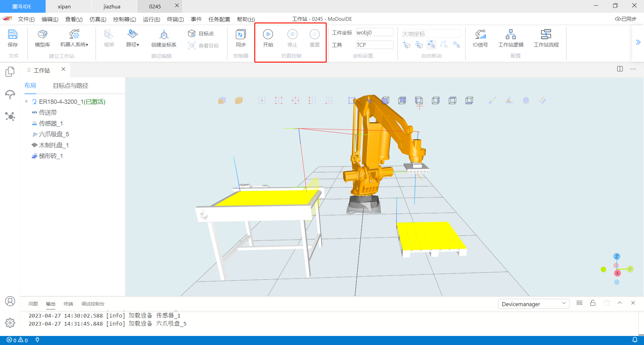Toggle the output panel lock icon
The image size is (644, 345).
pyautogui.click(x=593, y=303)
